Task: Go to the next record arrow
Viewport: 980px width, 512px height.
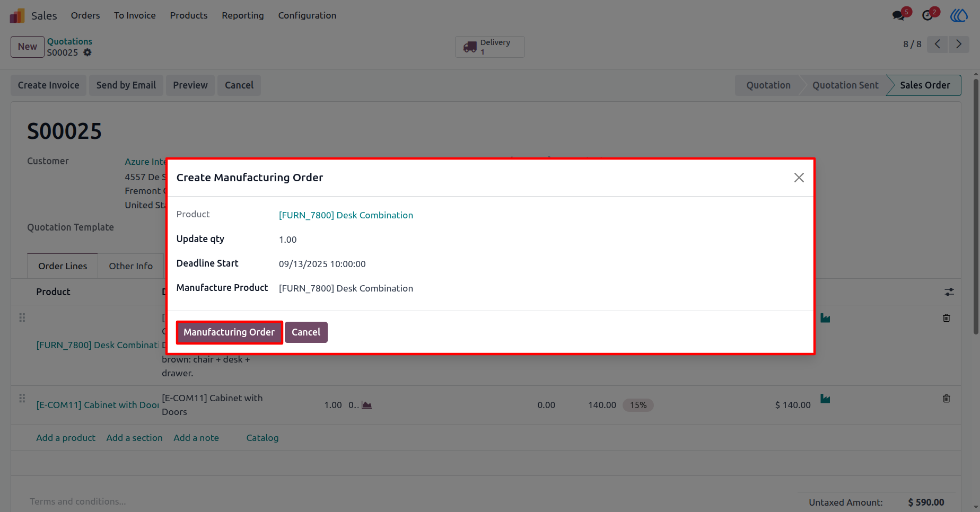Action: 959,44
